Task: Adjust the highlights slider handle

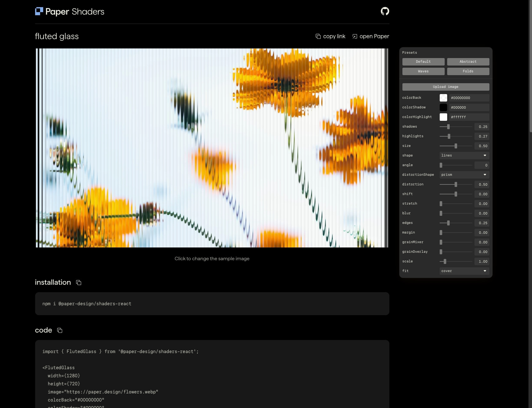Action: [449, 136]
